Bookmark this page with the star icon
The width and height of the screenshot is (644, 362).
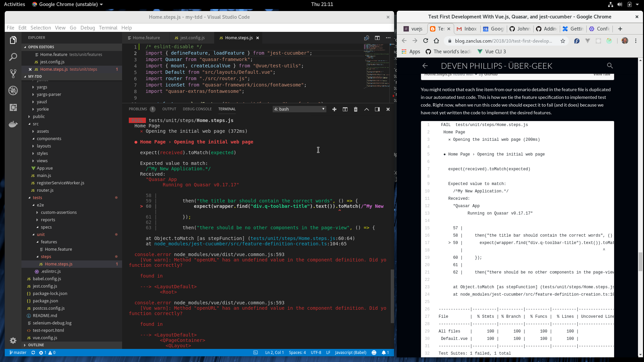point(563,41)
